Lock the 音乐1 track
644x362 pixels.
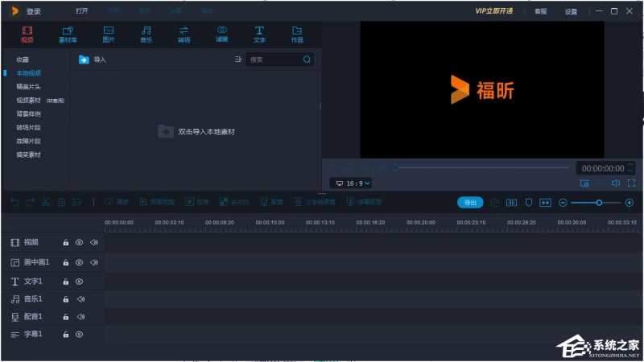(66, 299)
